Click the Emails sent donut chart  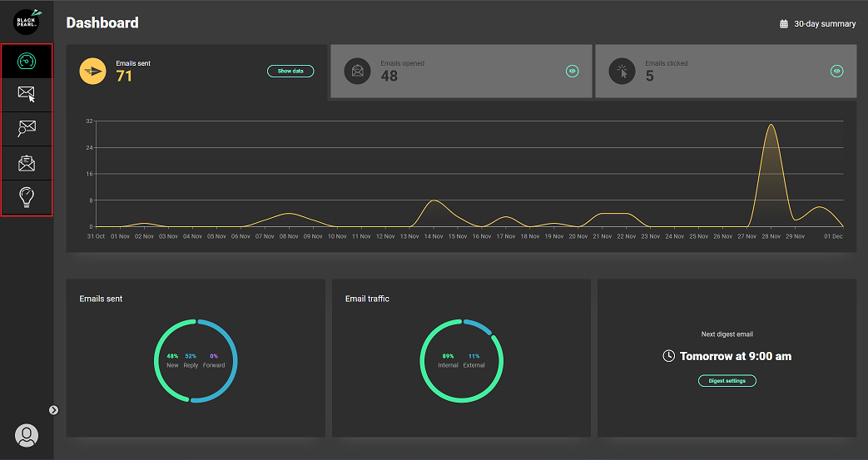tap(196, 361)
